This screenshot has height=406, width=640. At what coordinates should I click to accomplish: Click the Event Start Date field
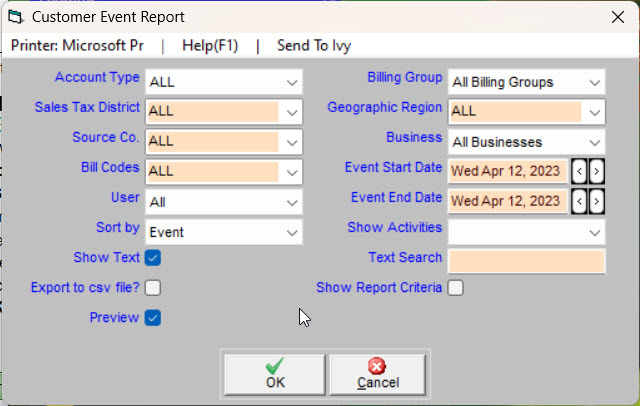(x=508, y=171)
